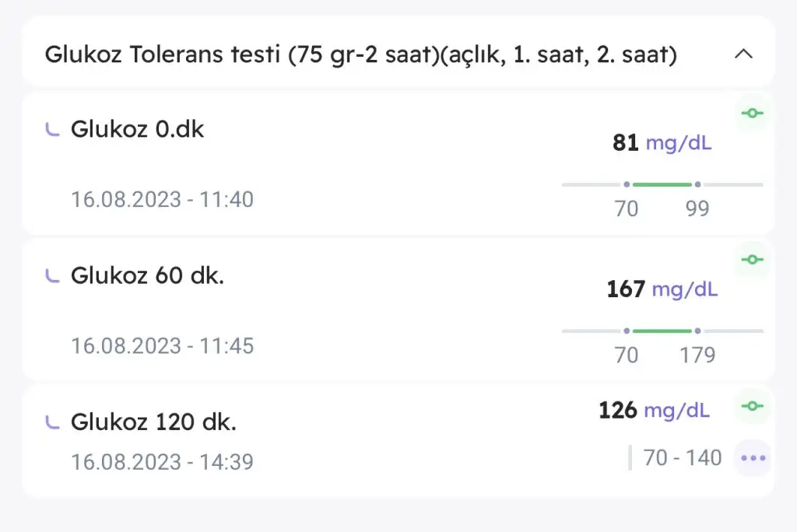The height and width of the screenshot is (532, 797).
Task: Collapse the Glukoz Tolerans testi section
Action: click(744, 54)
